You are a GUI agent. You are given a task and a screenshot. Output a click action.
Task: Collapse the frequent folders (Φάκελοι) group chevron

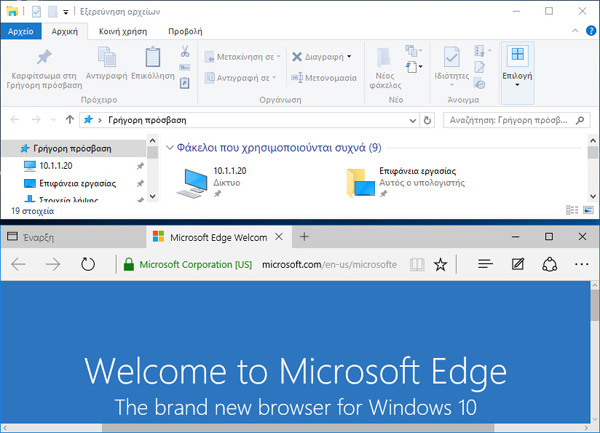(x=170, y=147)
